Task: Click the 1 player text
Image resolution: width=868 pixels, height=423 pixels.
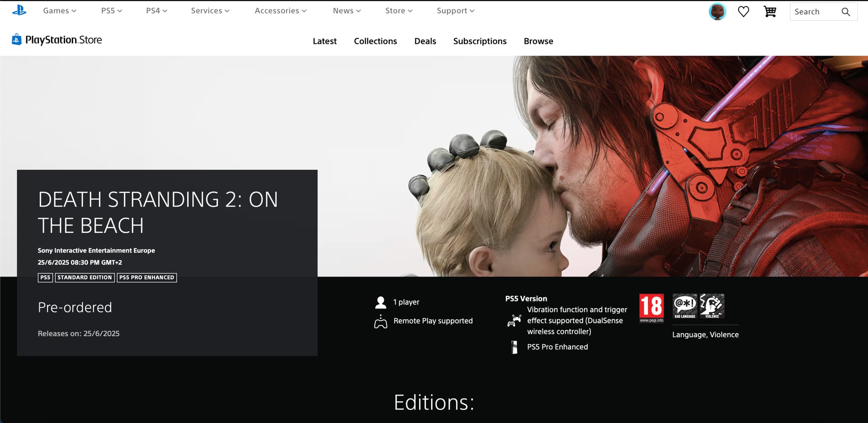Action: pos(406,302)
